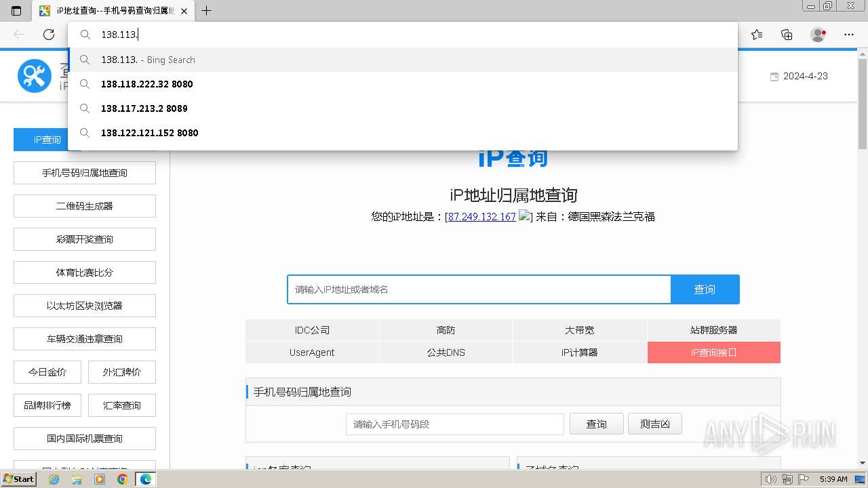Screen dimensions: 868x488
Task: Click the browser refresh button
Action: tap(49, 35)
